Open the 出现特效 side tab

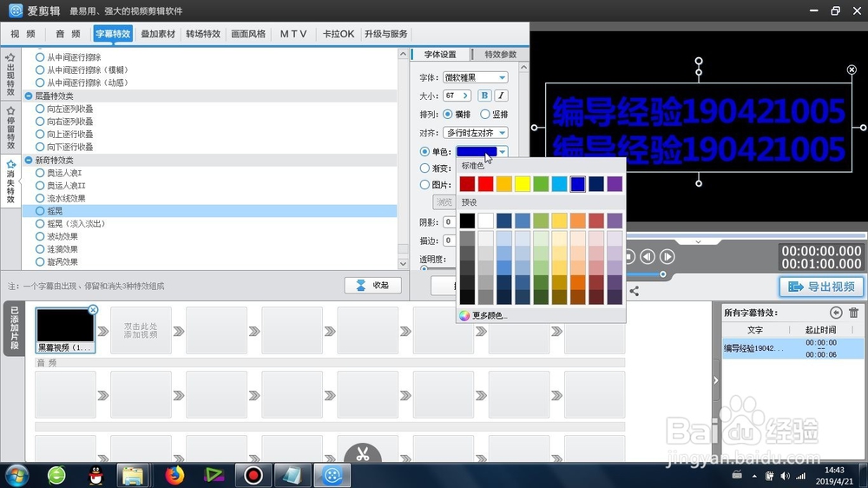tap(10, 74)
